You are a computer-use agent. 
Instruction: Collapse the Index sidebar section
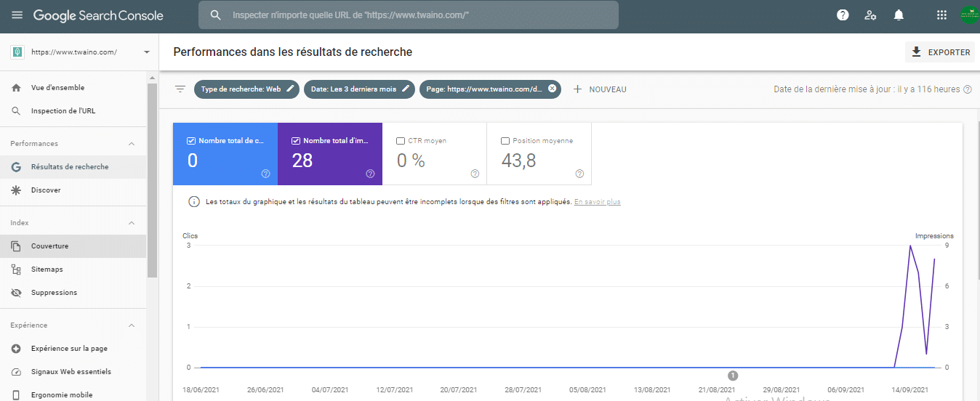click(x=132, y=223)
